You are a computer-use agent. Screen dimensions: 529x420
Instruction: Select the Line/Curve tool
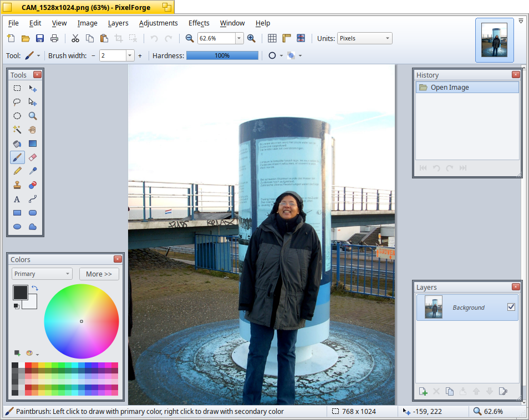click(x=33, y=199)
